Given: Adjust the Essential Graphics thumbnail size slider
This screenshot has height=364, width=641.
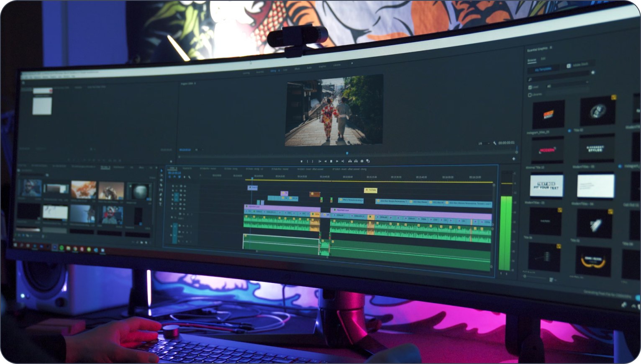Looking at the screenshot, I should point(535,277).
